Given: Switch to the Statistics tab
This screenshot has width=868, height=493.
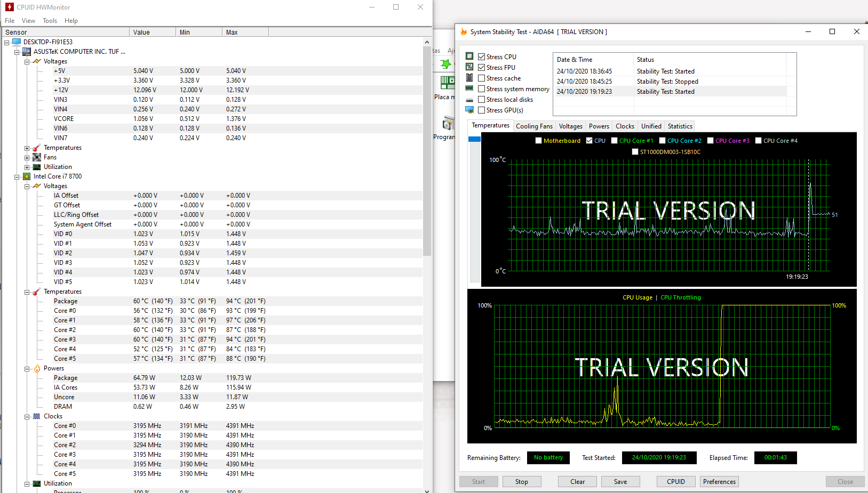Looking at the screenshot, I should tap(680, 126).
